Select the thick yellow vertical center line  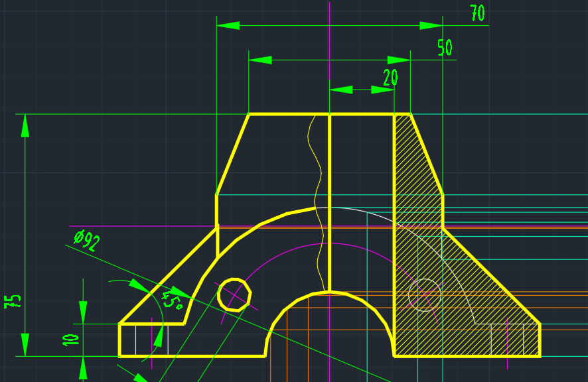click(x=330, y=199)
